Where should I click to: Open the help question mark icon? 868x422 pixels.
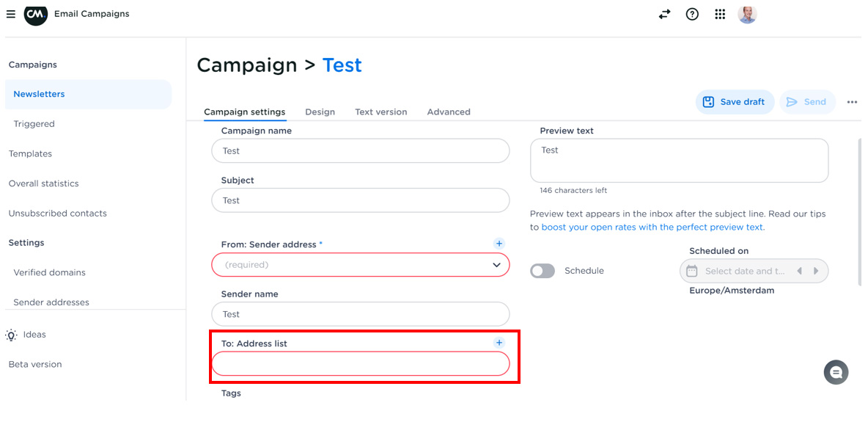(x=692, y=14)
